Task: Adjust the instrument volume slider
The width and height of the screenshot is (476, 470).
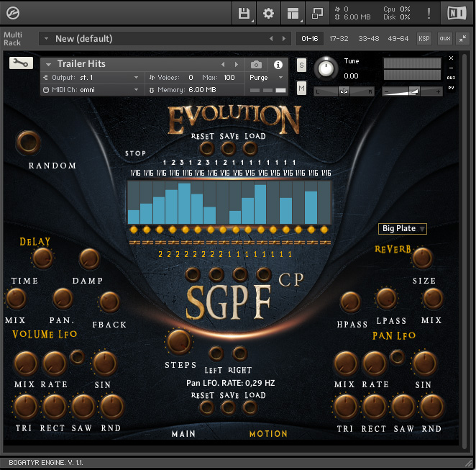Action: point(412,91)
